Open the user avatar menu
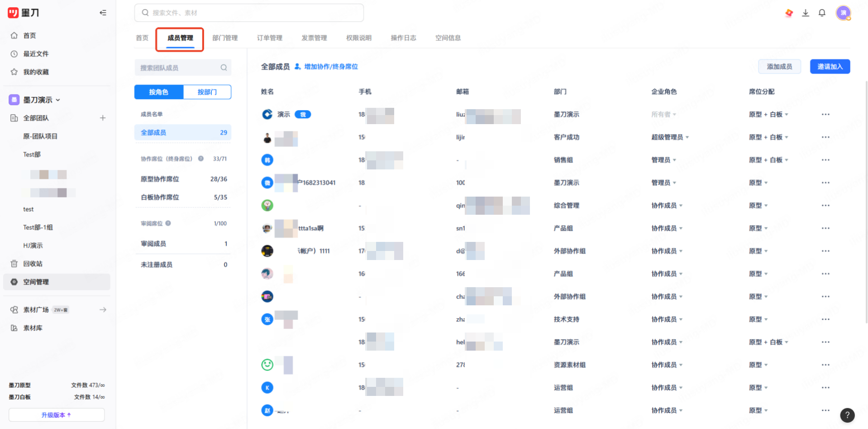The height and width of the screenshot is (429, 868). pyautogui.click(x=843, y=13)
